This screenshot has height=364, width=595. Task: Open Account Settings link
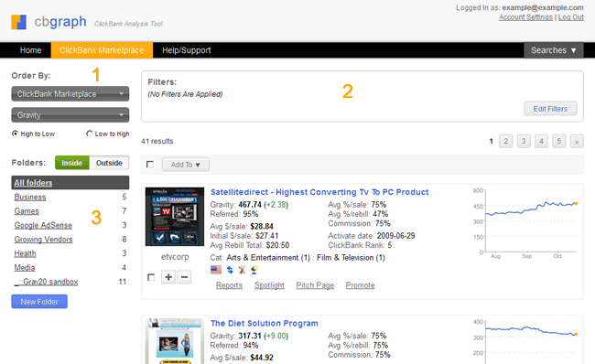(x=526, y=17)
